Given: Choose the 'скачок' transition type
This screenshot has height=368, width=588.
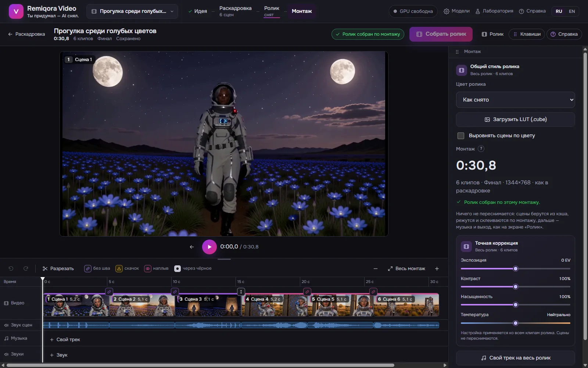Looking at the screenshot, I should click(127, 269).
